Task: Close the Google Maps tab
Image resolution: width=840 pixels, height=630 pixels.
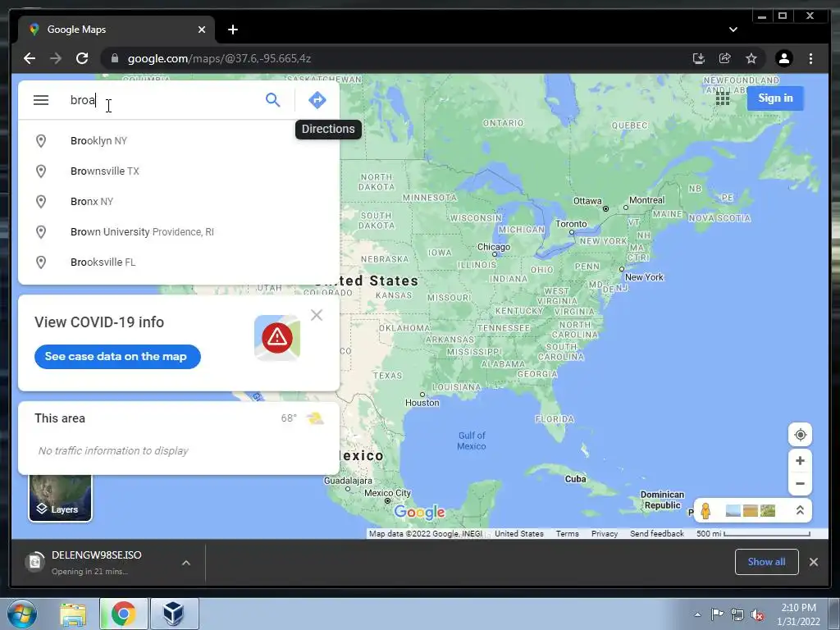Action: click(202, 30)
